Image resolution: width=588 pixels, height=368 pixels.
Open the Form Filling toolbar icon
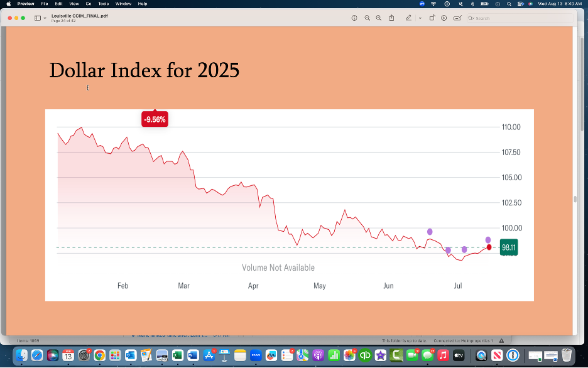(457, 18)
